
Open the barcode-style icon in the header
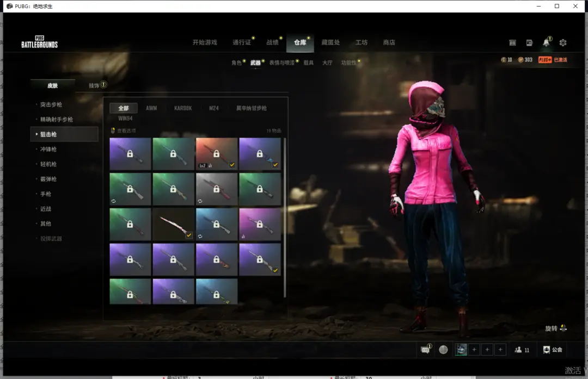pyautogui.click(x=512, y=43)
